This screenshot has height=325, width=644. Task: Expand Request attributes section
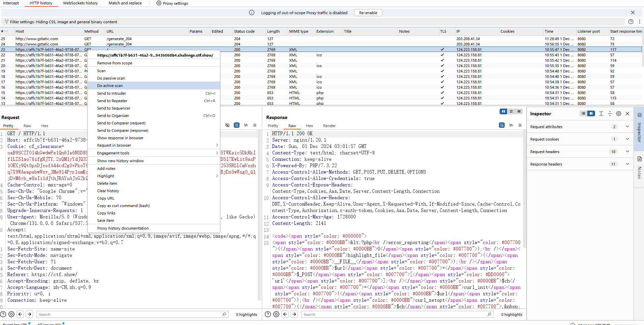[x=627, y=126]
